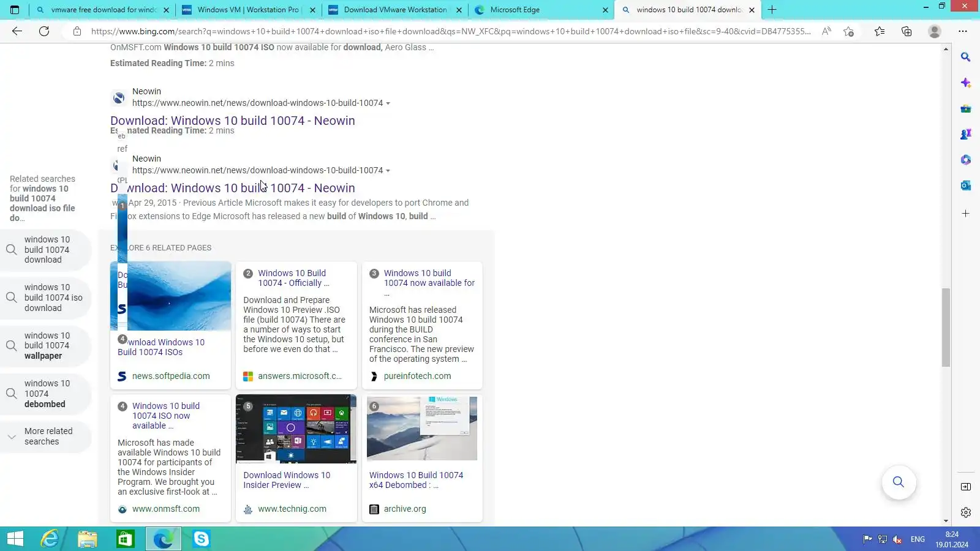Click the floating round search button
The image size is (980, 551).
899,482
